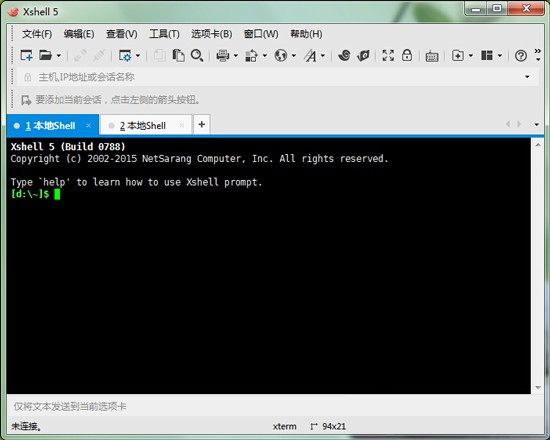This screenshot has height=440, width=550.
Task: Click the tab scroll right arrow
Action: click(x=519, y=124)
